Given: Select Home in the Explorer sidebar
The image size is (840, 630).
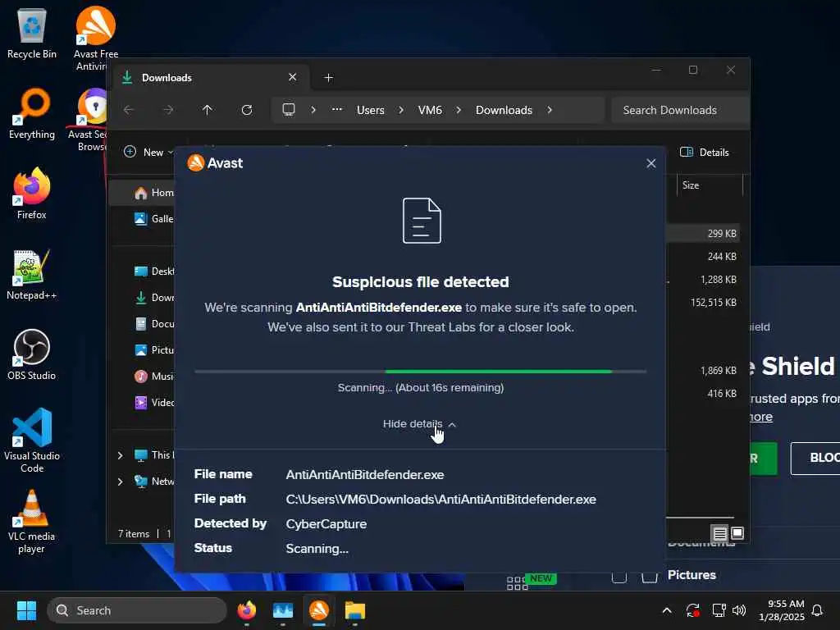Looking at the screenshot, I should tap(154, 193).
